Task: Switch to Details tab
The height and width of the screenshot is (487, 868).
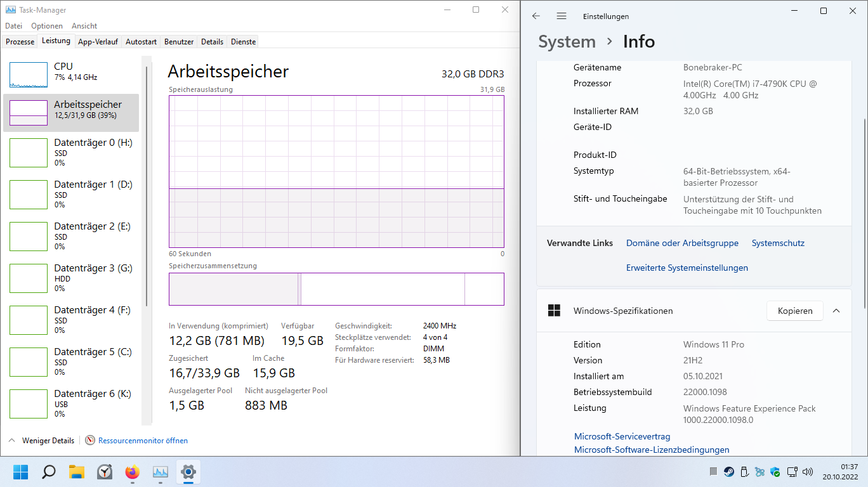Action: pos(212,42)
